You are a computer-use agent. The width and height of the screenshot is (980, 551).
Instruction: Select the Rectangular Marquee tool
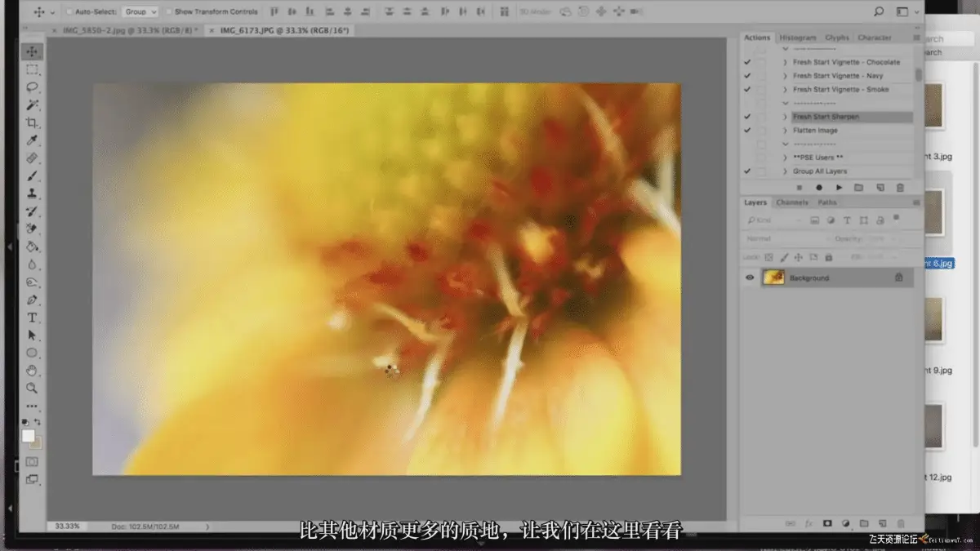coord(33,69)
